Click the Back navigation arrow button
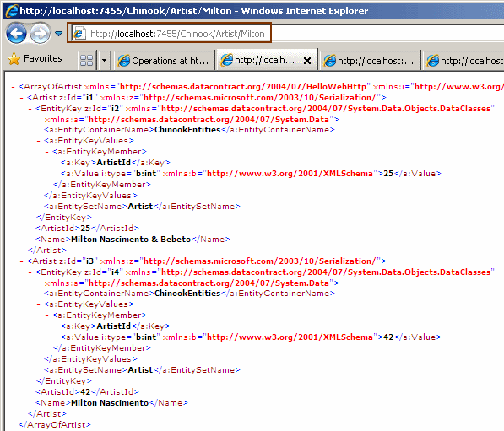This screenshot has height=431, width=504. tap(16, 33)
